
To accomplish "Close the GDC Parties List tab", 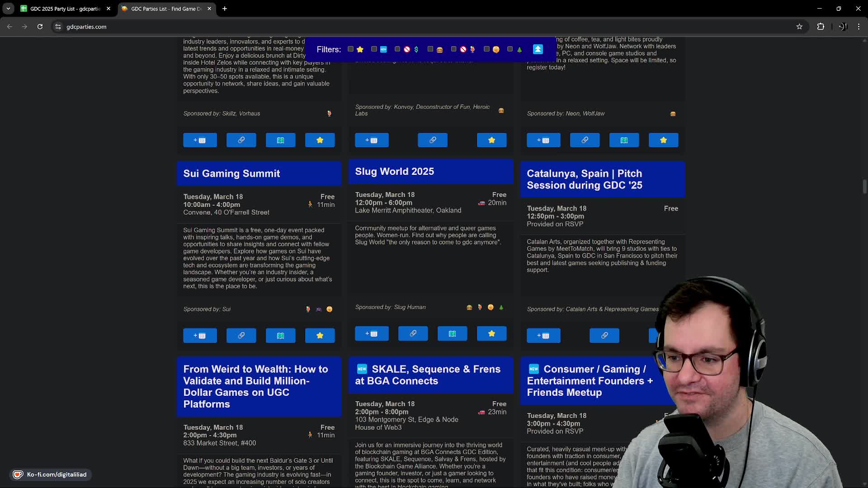I will (x=209, y=9).
